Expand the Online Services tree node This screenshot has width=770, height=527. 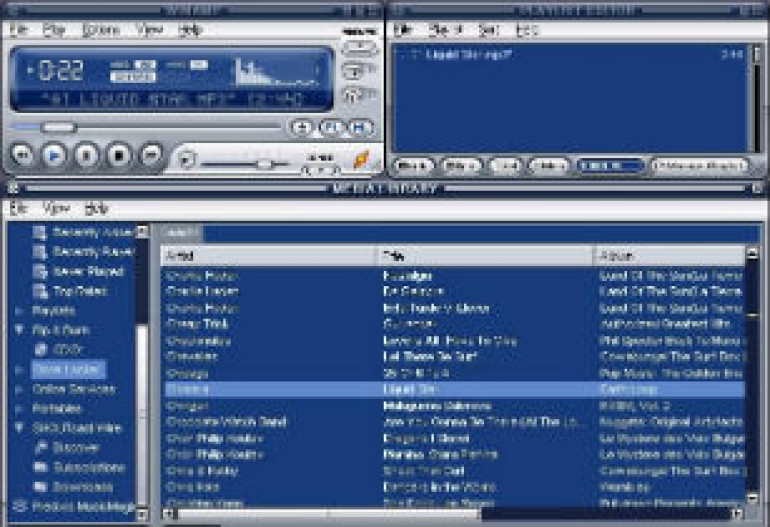pos(19,389)
